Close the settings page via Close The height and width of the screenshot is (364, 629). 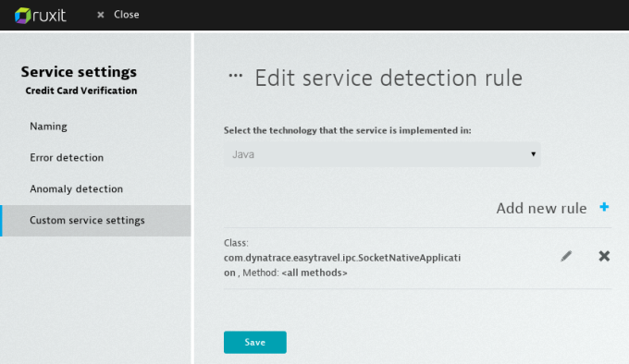[118, 15]
